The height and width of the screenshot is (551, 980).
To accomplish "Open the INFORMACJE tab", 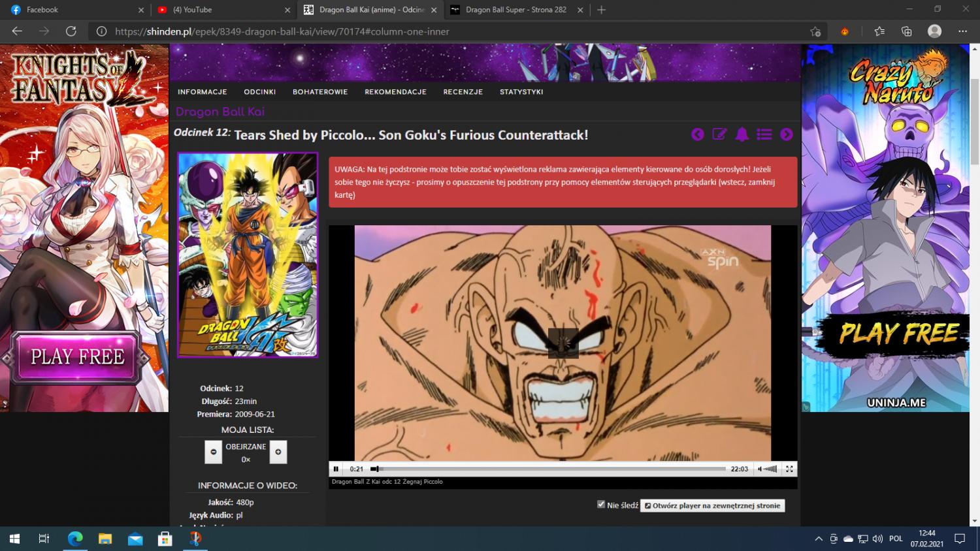I will [203, 92].
